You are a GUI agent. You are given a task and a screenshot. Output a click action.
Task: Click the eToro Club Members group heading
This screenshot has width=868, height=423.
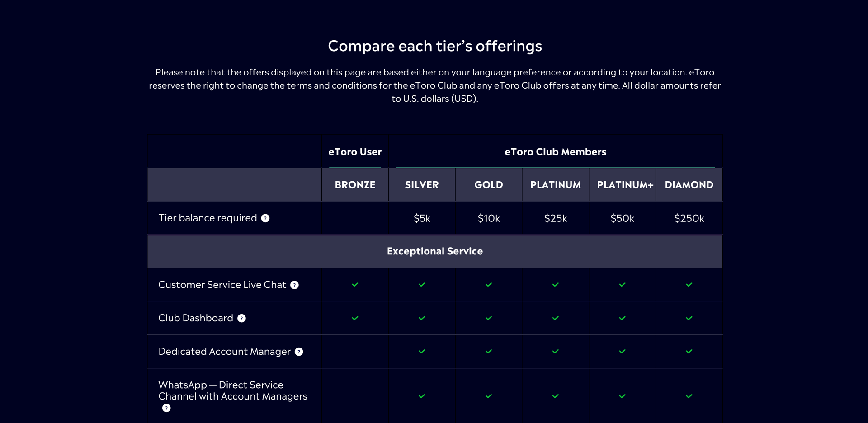[x=556, y=152]
